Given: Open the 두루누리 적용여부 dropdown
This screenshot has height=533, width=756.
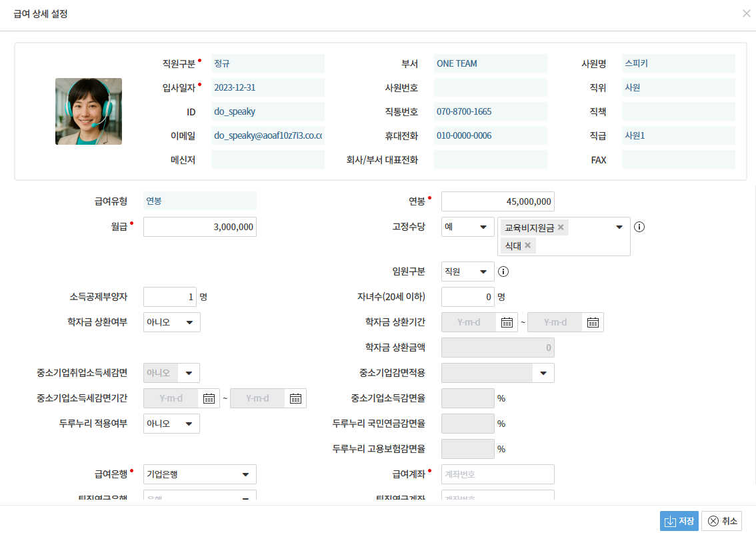Looking at the screenshot, I should [x=171, y=424].
